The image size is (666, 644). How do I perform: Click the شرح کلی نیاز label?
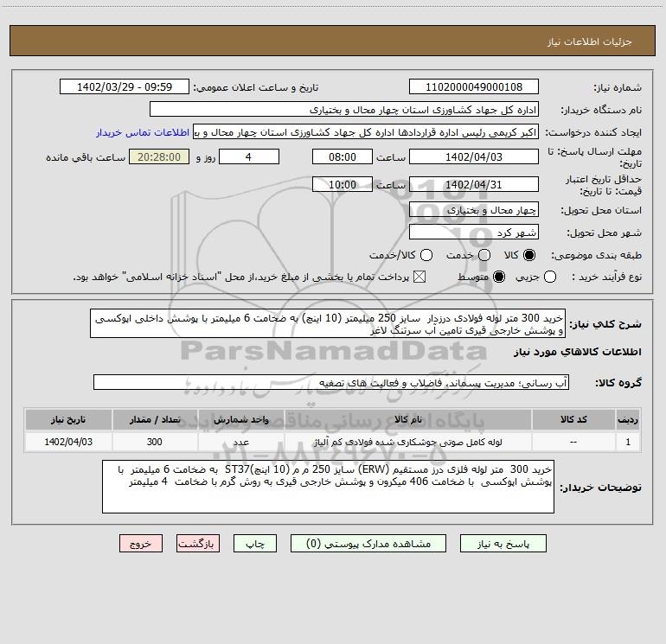point(605,324)
